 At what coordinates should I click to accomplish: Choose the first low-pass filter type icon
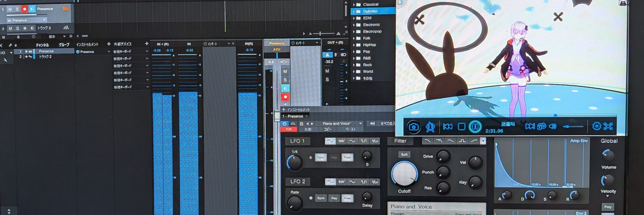coord(428,141)
